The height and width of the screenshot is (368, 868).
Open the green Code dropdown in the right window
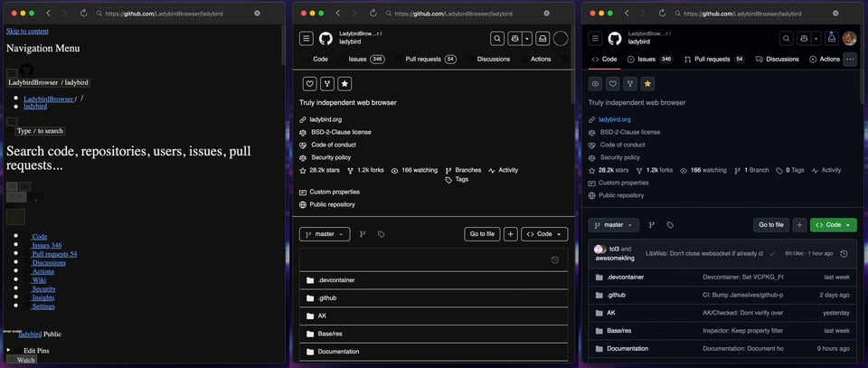[833, 224]
